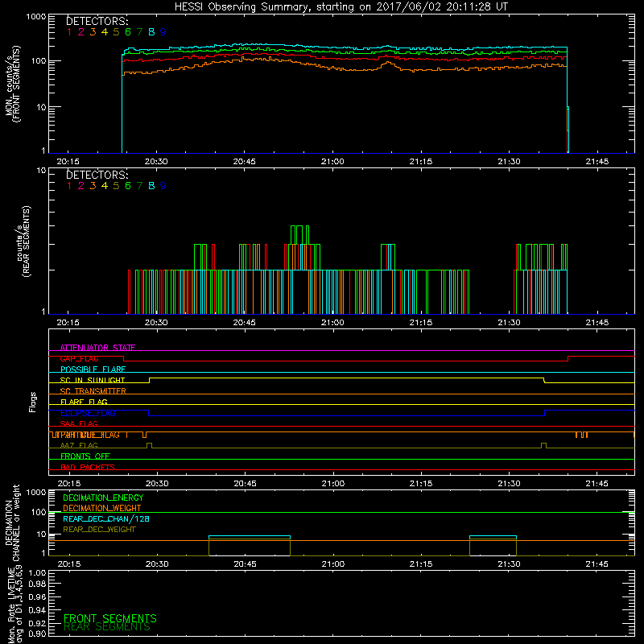Select red detector 1 in front segments legend

pos(69,32)
